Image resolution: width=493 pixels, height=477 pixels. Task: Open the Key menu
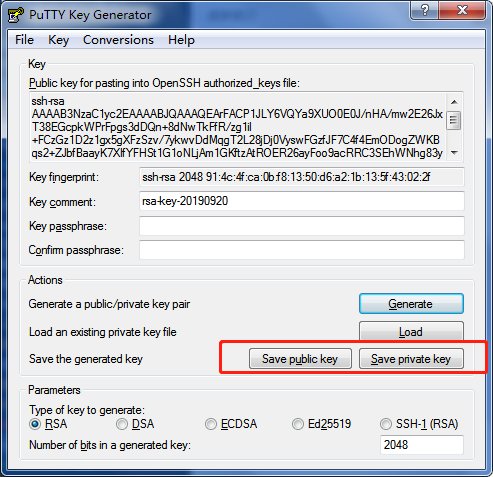click(x=58, y=40)
